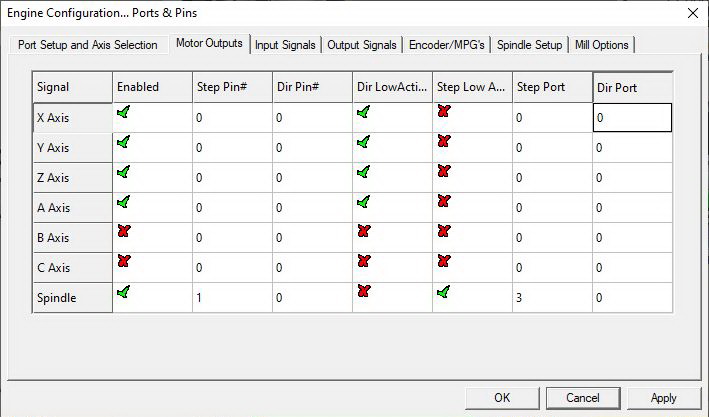709x417 pixels.
Task: Toggle X Axis Enabled green checkmark
Action: (x=124, y=112)
